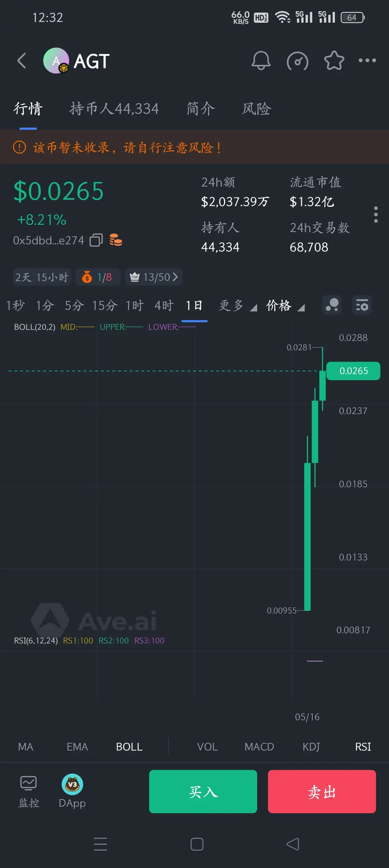Viewport: 389px width, 868px height.
Task: Open the chart settings icon
Action: pyautogui.click(x=362, y=305)
